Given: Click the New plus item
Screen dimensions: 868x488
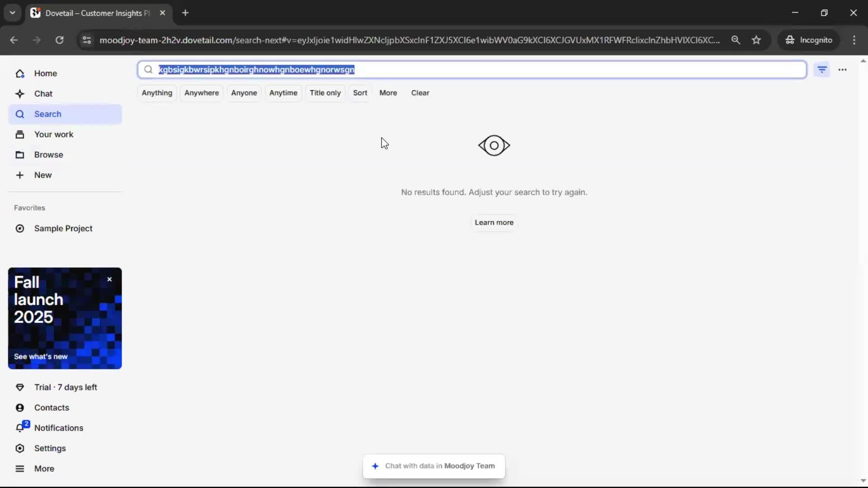Looking at the screenshot, I should [x=43, y=175].
